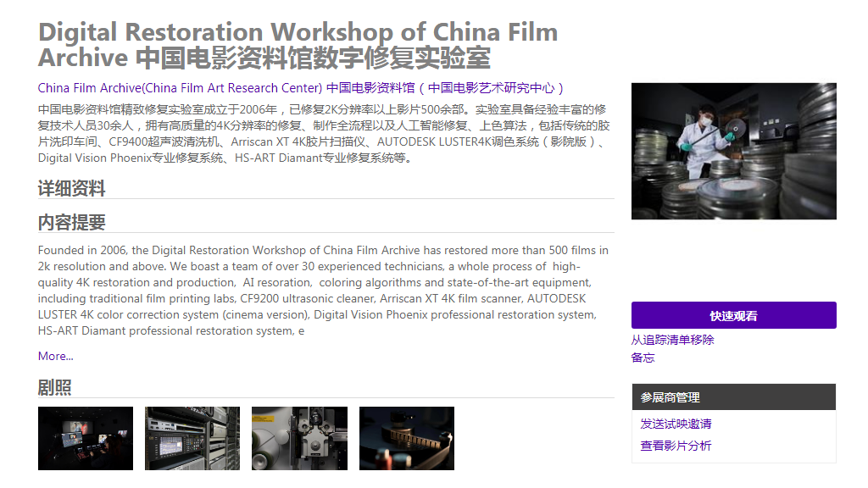Image resolution: width=868 pixels, height=488 pixels.
Task: Click the Chinese description paragraph starting 中国电影资料馆精致修复
Action: [324, 133]
